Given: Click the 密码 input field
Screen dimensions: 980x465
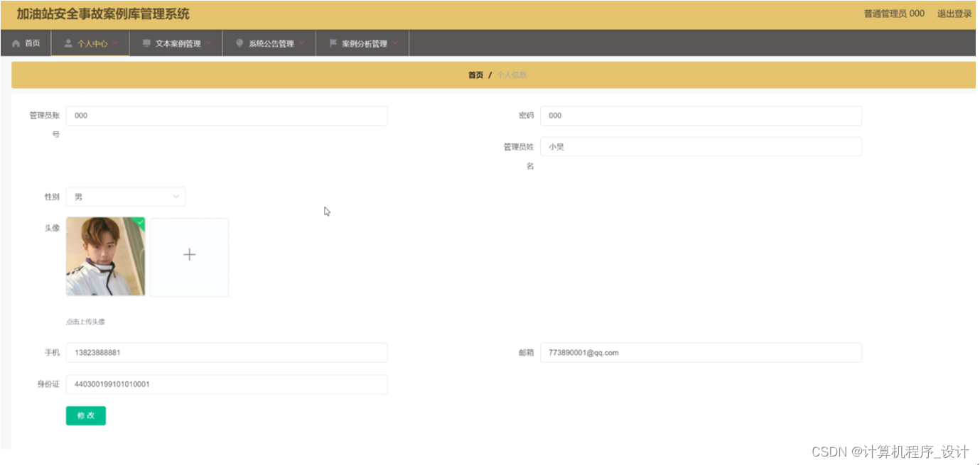Looking at the screenshot, I should pos(701,116).
